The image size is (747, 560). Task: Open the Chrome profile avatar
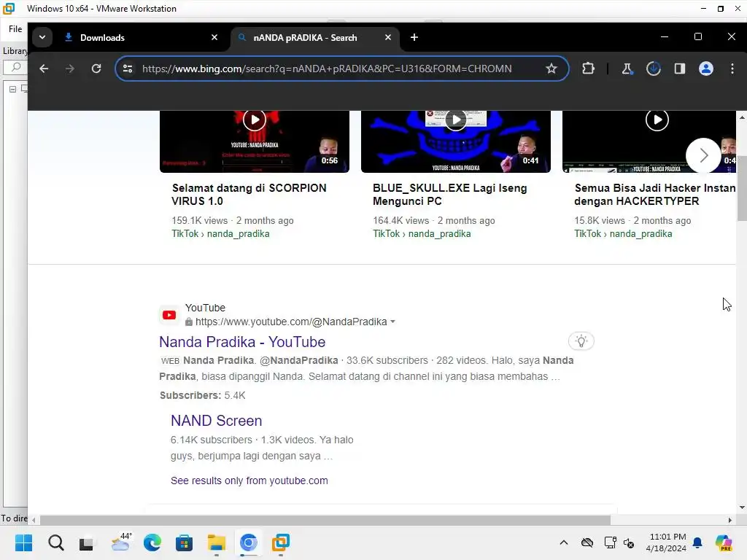(x=706, y=69)
